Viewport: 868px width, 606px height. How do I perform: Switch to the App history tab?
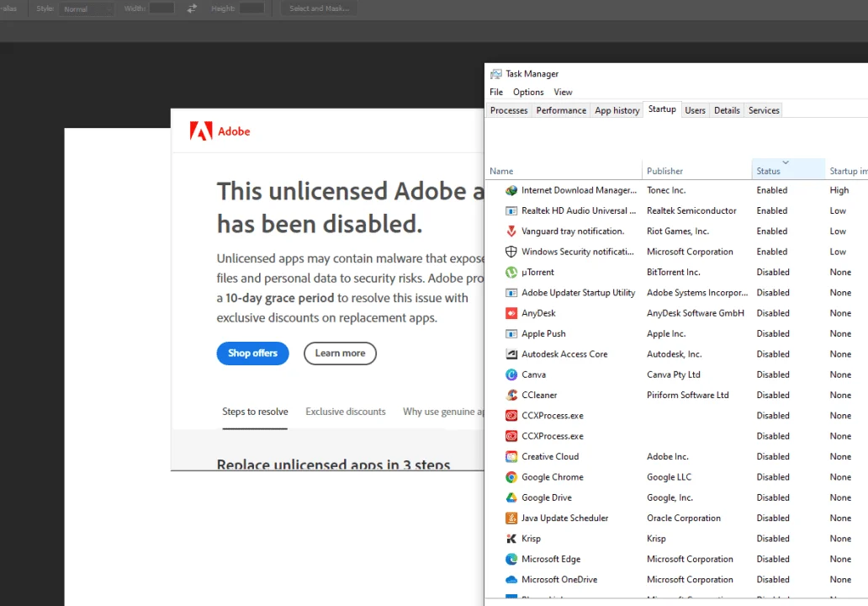point(617,110)
